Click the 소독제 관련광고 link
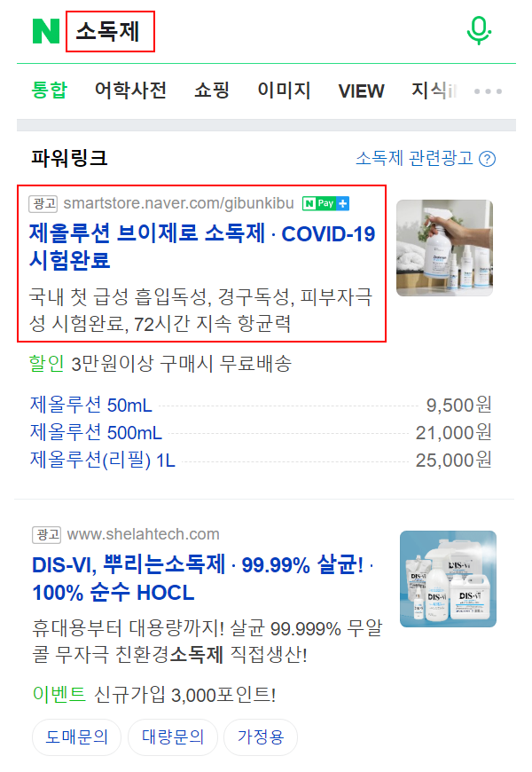This screenshot has height=772, width=532. pos(414,159)
